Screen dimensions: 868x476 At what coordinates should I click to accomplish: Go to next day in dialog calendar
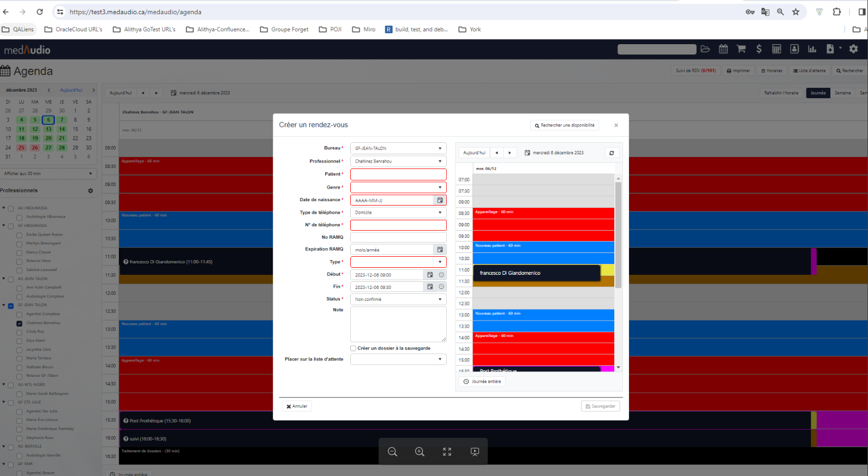coord(510,153)
